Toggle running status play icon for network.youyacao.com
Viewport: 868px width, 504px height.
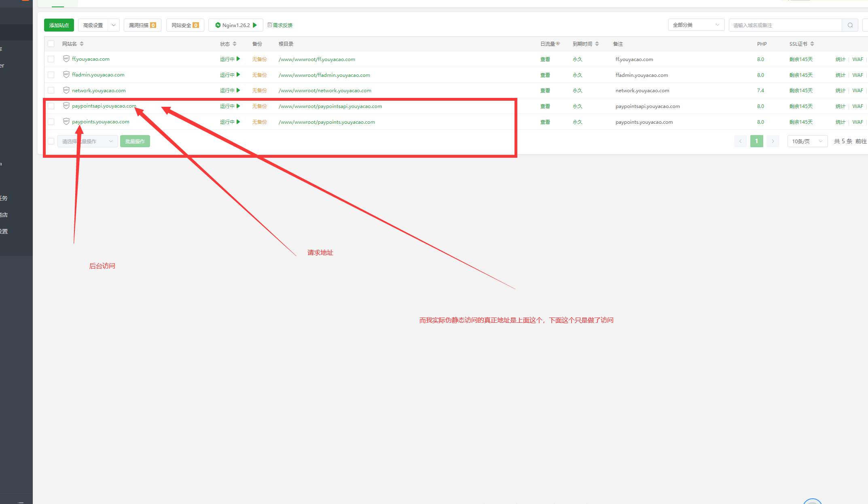pyautogui.click(x=238, y=90)
